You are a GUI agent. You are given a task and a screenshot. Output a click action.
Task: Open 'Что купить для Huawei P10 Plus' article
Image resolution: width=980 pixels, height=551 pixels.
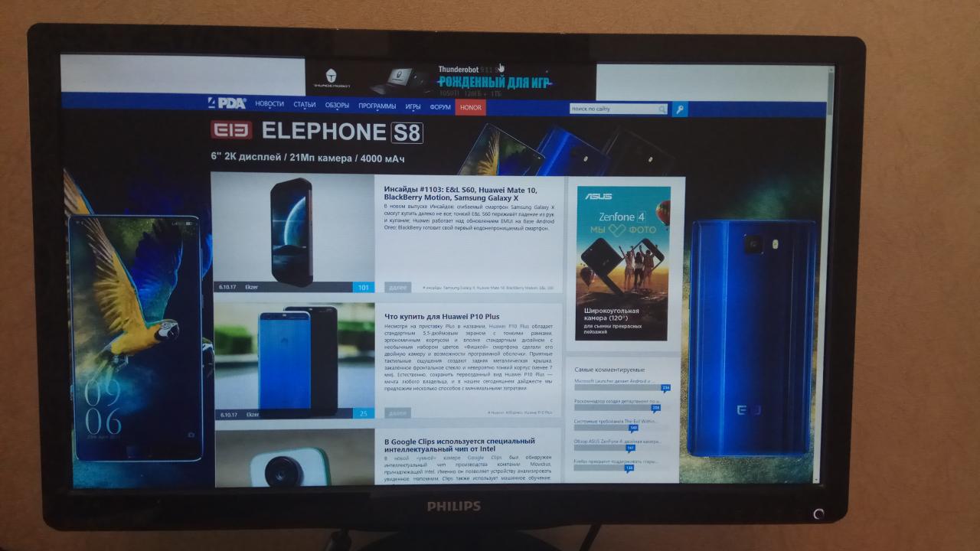point(441,316)
